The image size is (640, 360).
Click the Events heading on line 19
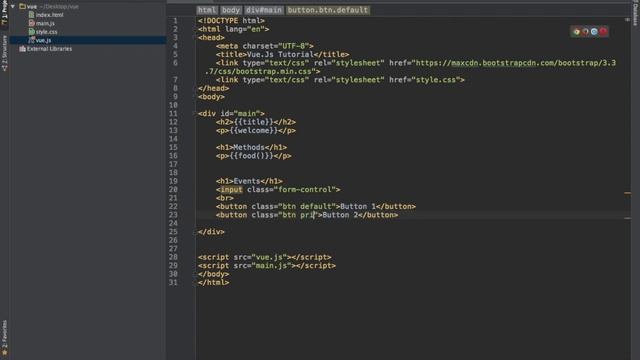tap(247, 181)
